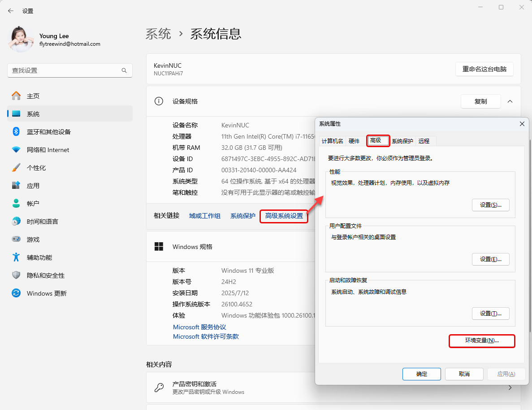Viewport: 532px width, 410px height.
Task: Open the 帐户 person icon
Action: (x=16, y=203)
